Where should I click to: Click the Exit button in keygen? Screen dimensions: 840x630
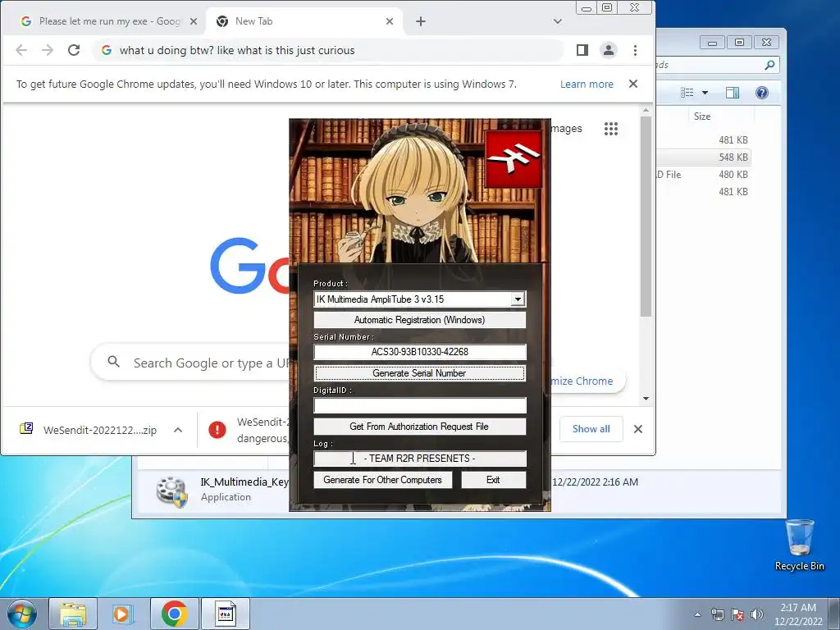(x=493, y=480)
